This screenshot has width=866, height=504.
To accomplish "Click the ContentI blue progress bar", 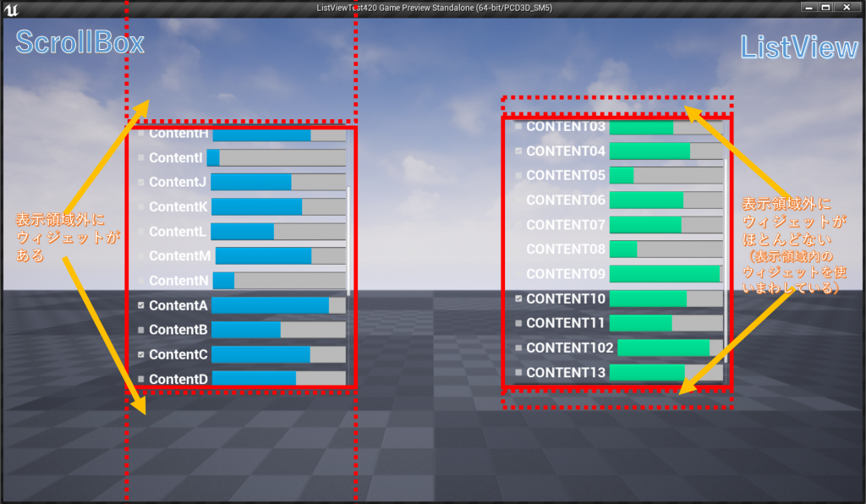I will coord(277,158).
